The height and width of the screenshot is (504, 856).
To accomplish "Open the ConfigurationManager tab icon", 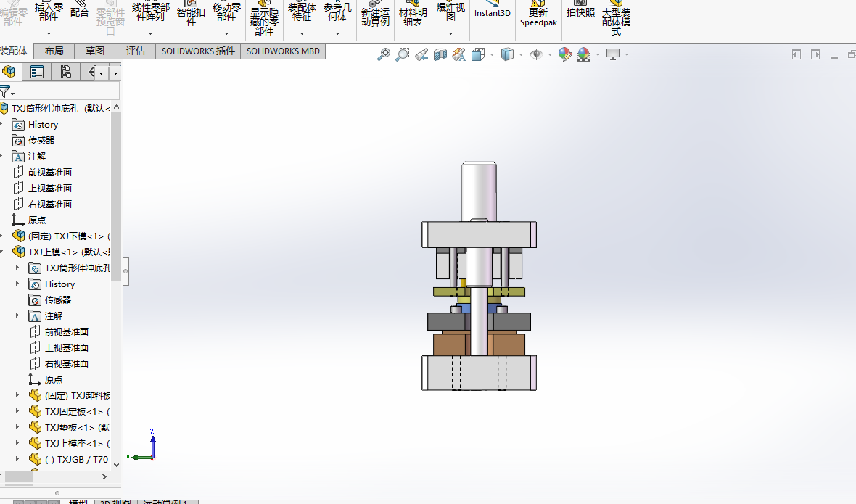I will tap(65, 72).
